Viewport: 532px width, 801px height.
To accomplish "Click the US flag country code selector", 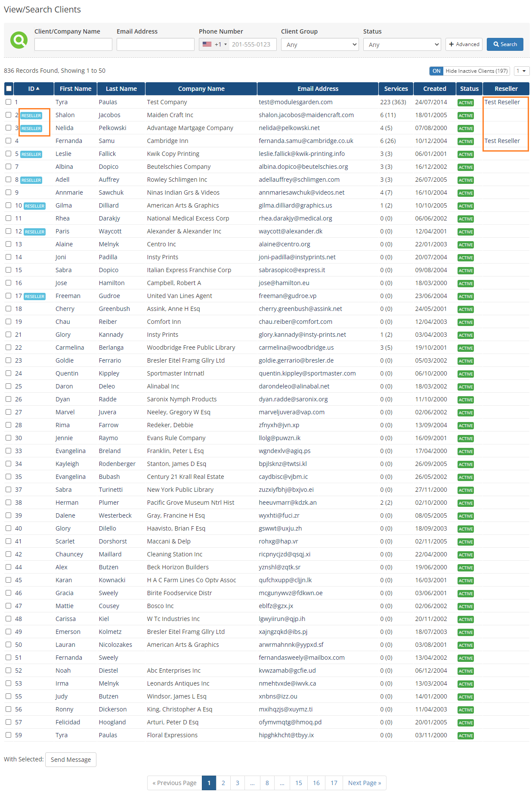I will tap(214, 44).
